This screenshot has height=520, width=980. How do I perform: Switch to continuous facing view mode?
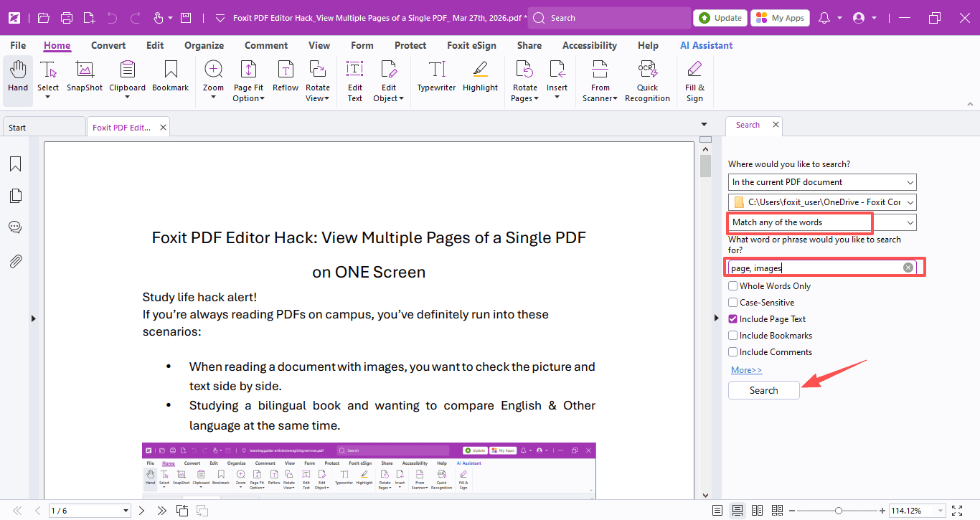pyautogui.click(x=777, y=511)
